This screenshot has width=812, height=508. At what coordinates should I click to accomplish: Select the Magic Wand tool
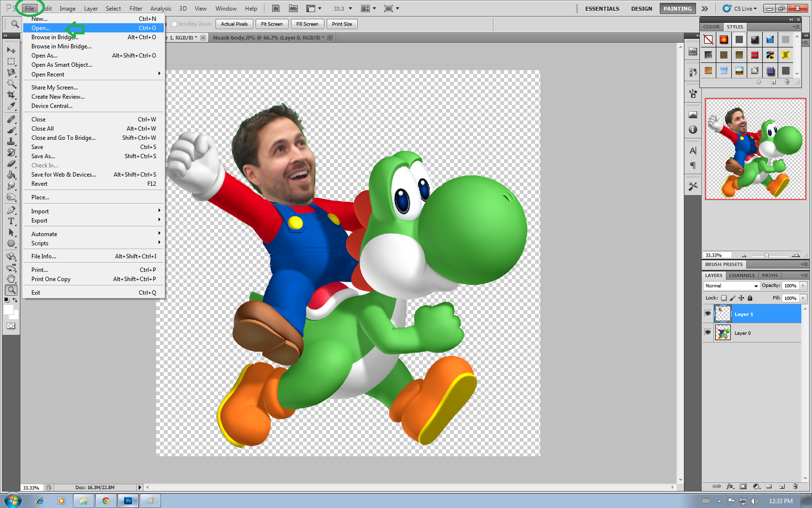tap(11, 84)
